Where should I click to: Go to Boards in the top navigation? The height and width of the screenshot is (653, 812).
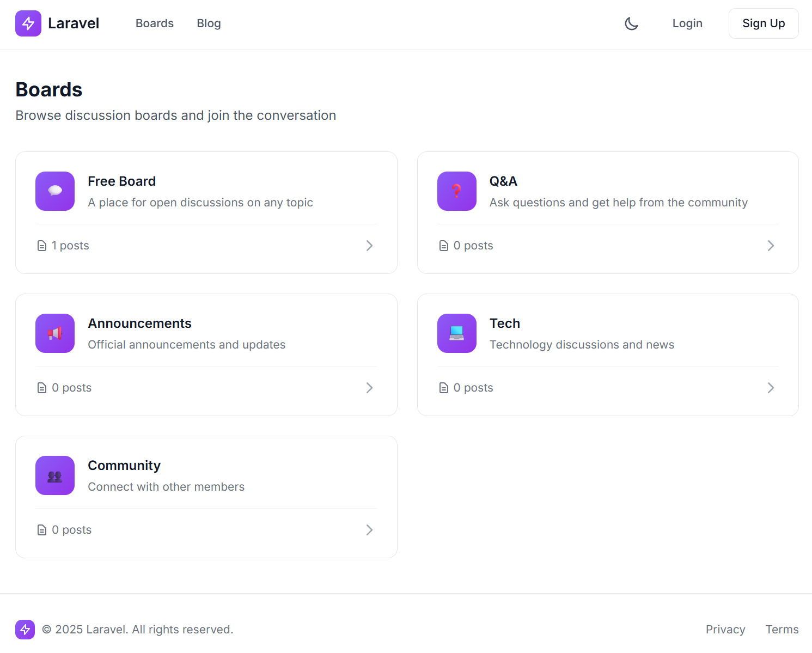point(155,23)
